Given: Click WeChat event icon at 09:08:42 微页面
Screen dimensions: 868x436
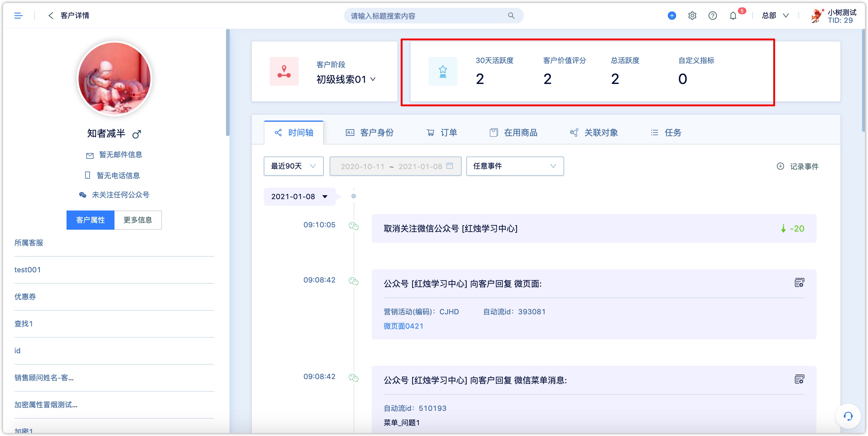Looking at the screenshot, I should 353,281.
